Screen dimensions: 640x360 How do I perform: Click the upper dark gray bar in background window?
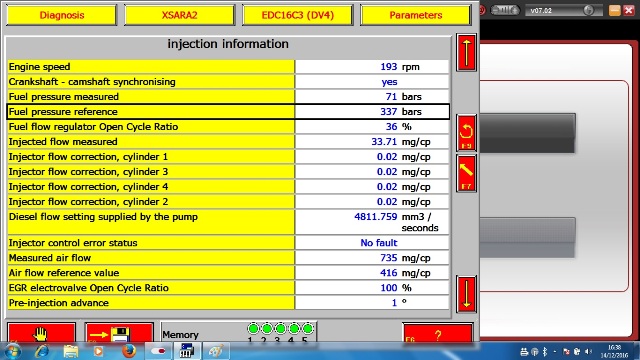527,133
